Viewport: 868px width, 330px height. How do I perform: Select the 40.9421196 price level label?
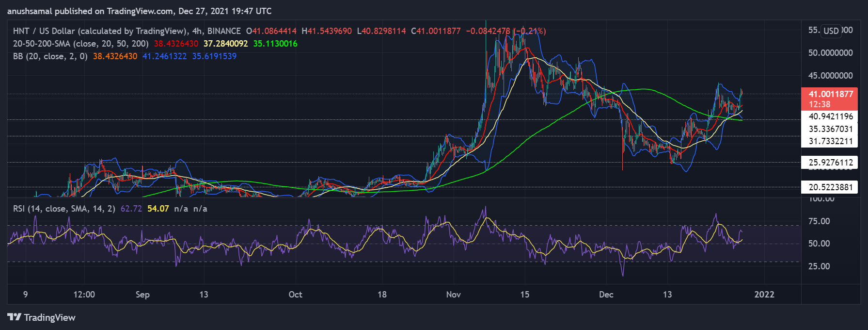tap(830, 116)
